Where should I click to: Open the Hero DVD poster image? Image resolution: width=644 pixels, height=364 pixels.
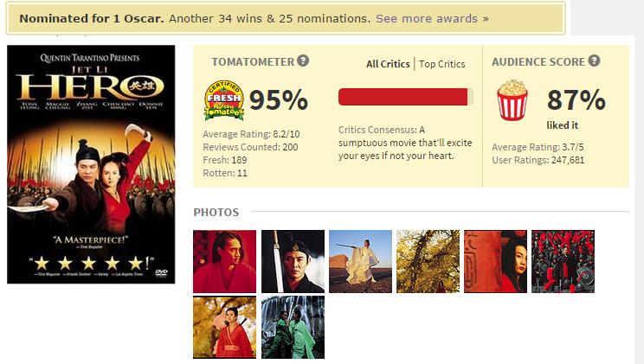click(x=91, y=164)
